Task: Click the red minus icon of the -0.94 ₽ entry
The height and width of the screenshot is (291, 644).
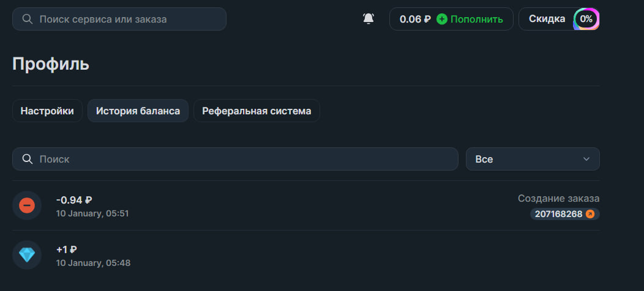Action: (x=27, y=205)
